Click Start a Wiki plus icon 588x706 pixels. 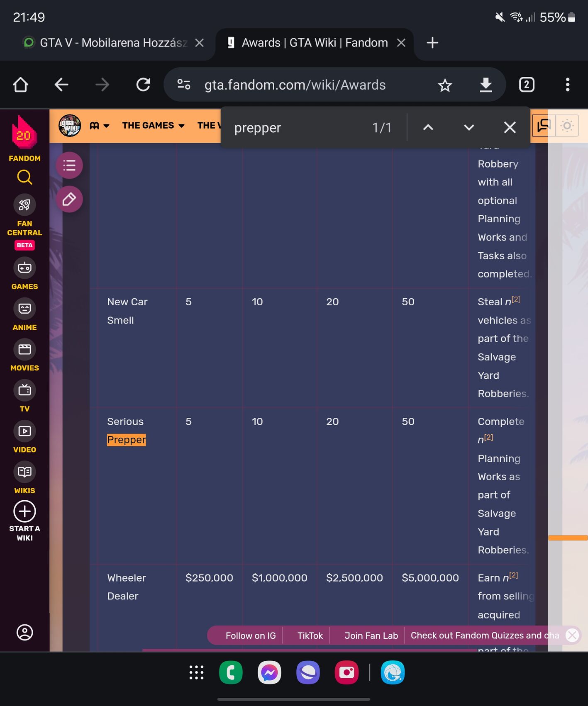pos(24,511)
